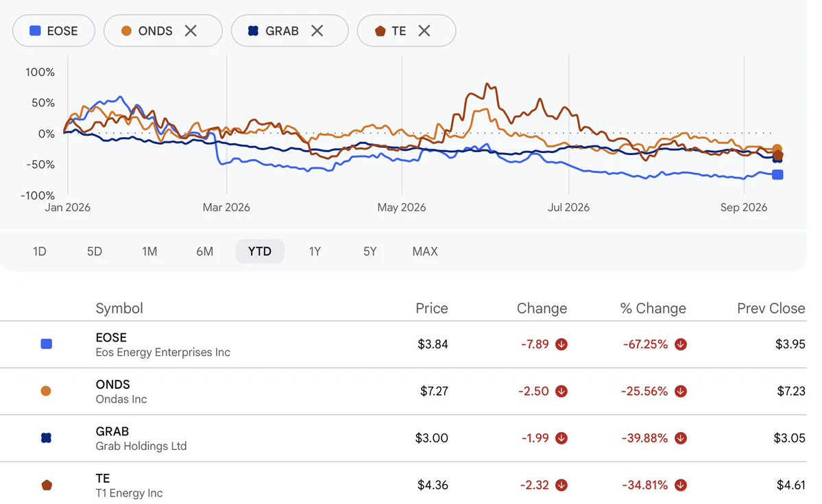Click the orange circle icon in ONDS chip

tap(126, 31)
